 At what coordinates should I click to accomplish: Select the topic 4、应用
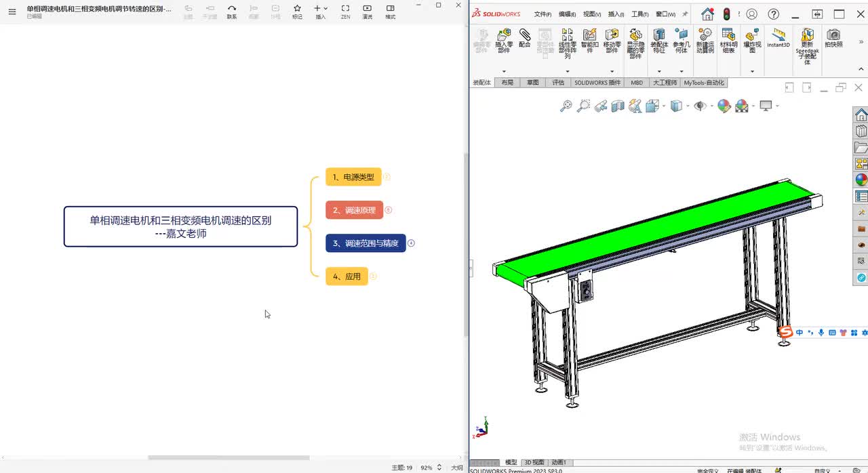[x=347, y=276]
